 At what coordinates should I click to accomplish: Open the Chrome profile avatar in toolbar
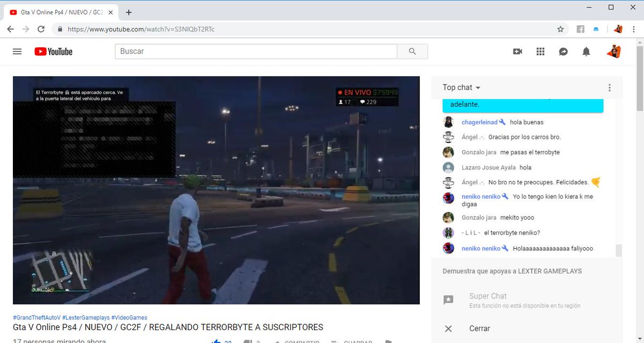(x=618, y=29)
